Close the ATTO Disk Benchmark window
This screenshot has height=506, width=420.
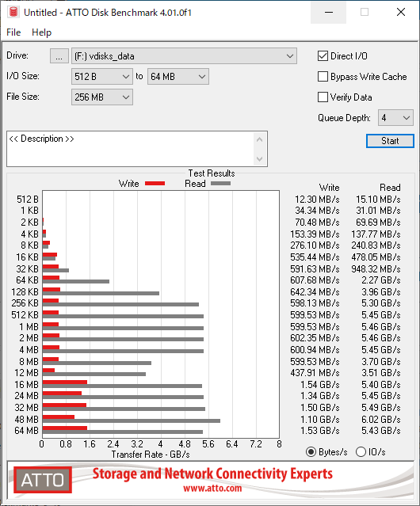[401, 12]
